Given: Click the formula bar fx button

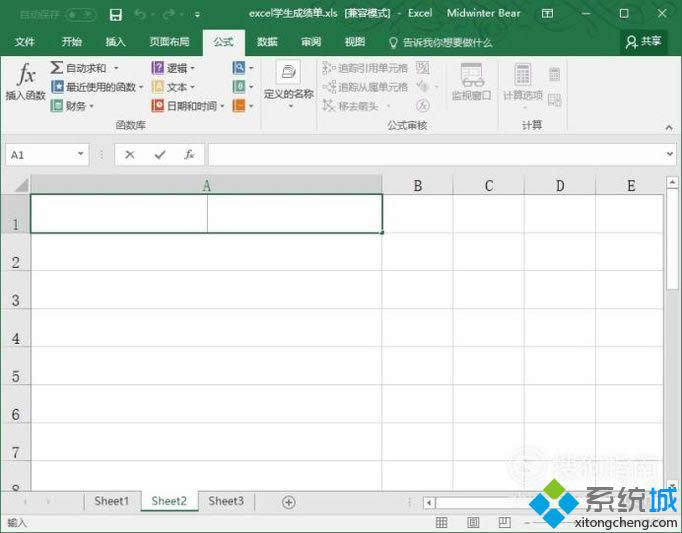Looking at the screenshot, I should [189, 154].
